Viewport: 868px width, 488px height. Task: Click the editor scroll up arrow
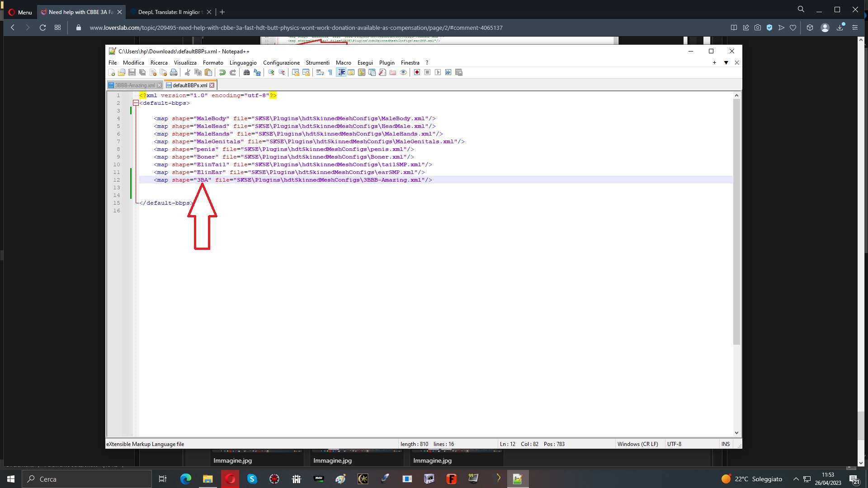point(736,95)
